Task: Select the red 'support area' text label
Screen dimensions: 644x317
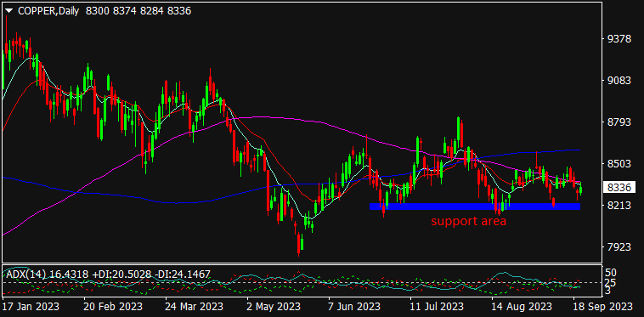Action: coord(468,222)
